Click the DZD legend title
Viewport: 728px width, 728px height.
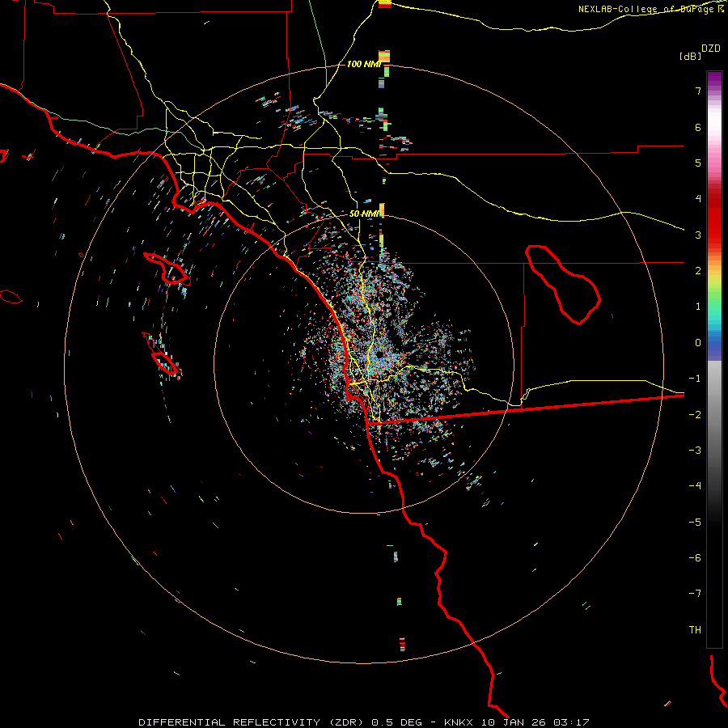(711, 49)
